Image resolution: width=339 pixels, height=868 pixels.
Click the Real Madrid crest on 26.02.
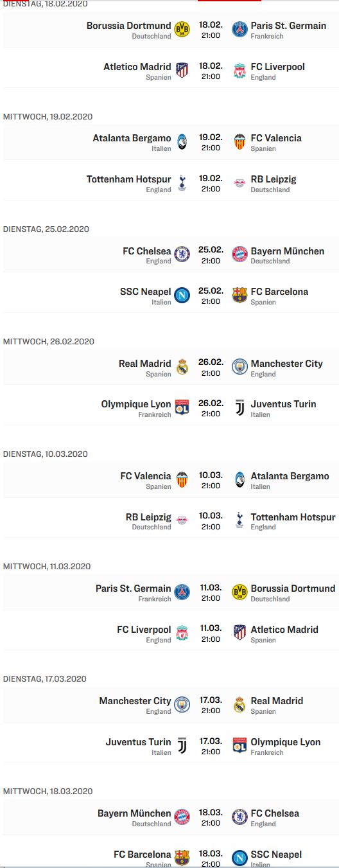tap(182, 366)
